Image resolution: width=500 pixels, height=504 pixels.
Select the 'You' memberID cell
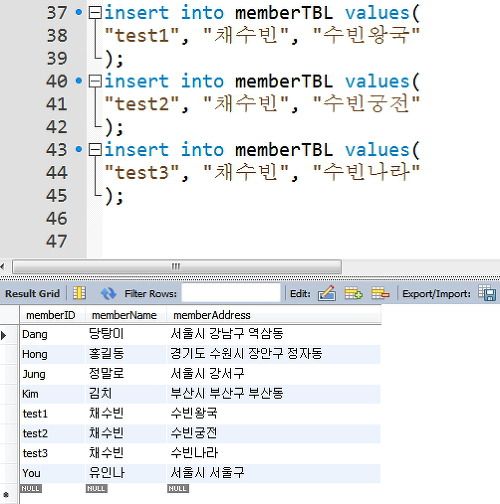click(52, 473)
